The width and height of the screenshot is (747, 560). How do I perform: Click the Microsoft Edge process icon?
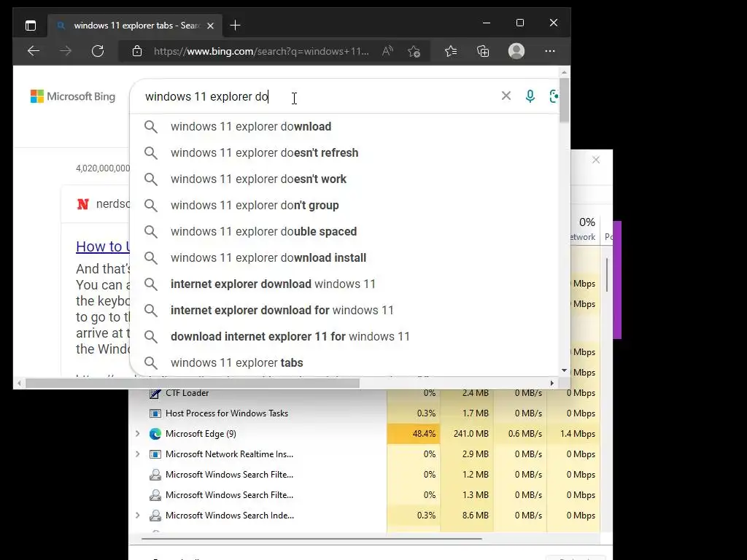[155, 434]
